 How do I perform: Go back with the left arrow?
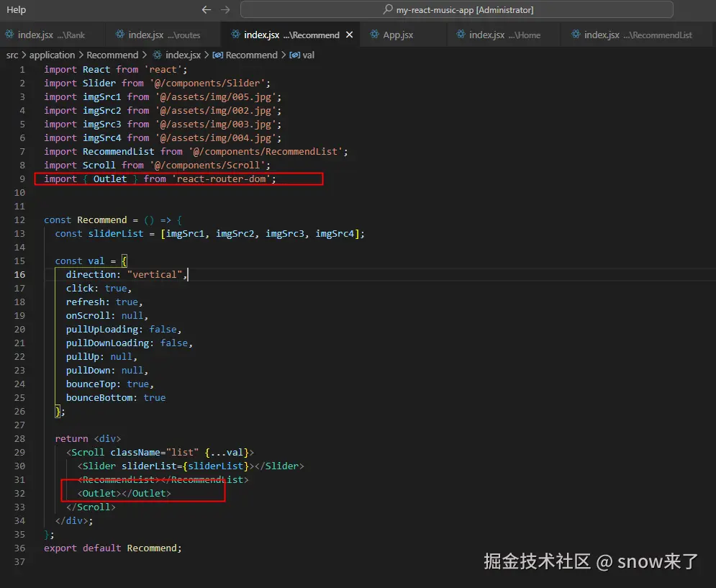pyautogui.click(x=207, y=9)
